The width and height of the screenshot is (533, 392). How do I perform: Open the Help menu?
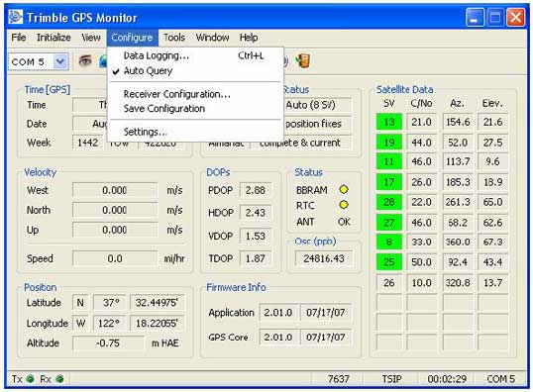click(x=249, y=38)
